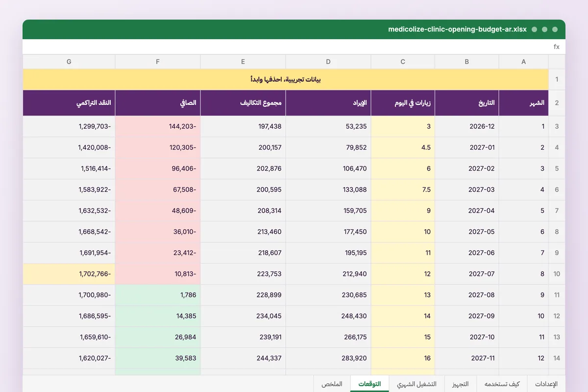Select row 10 header

pyautogui.click(x=557, y=274)
